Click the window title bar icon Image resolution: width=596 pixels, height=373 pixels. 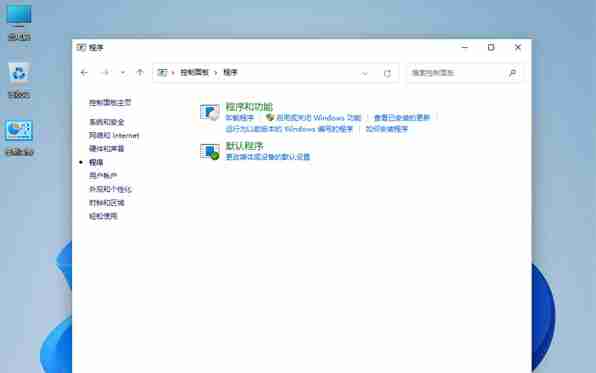[81, 47]
